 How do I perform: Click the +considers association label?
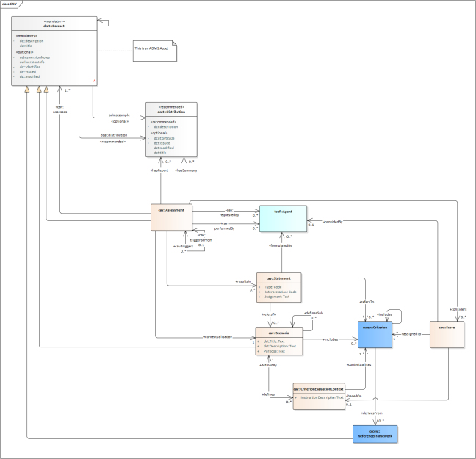(x=458, y=309)
